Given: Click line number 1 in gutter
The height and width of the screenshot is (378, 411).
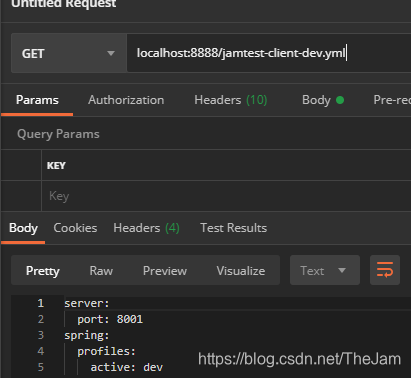Looking at the screenshot, I should click(41, 303).
